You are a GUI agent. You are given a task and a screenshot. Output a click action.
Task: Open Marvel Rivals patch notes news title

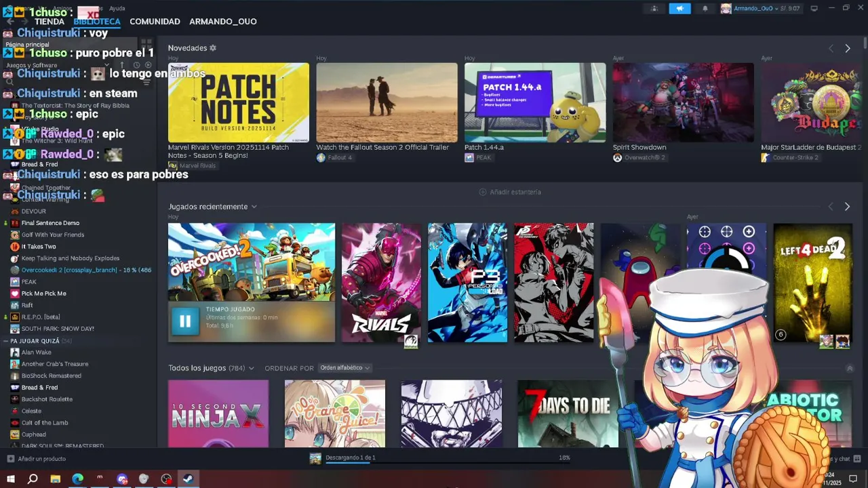click(x=229, y=151)
